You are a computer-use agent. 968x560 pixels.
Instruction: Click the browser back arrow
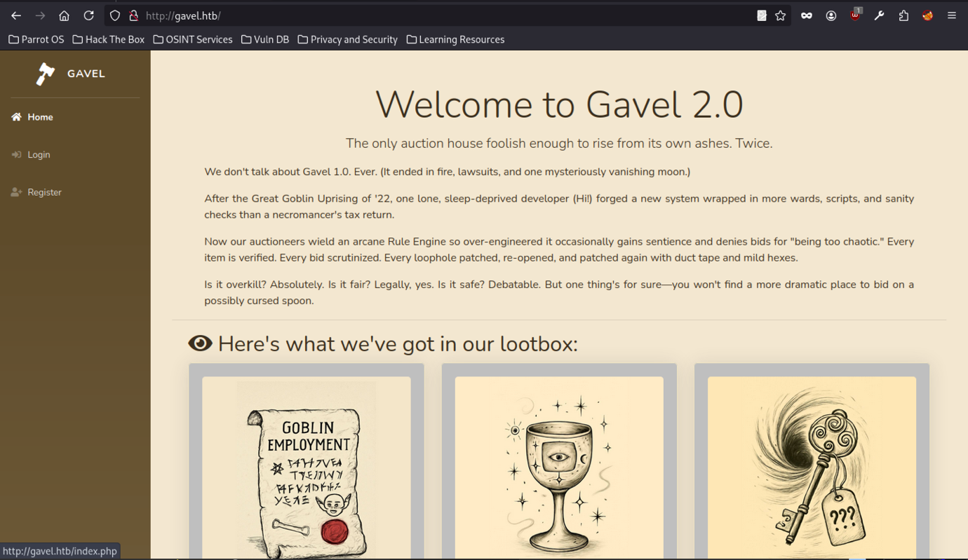coord(16,15)
